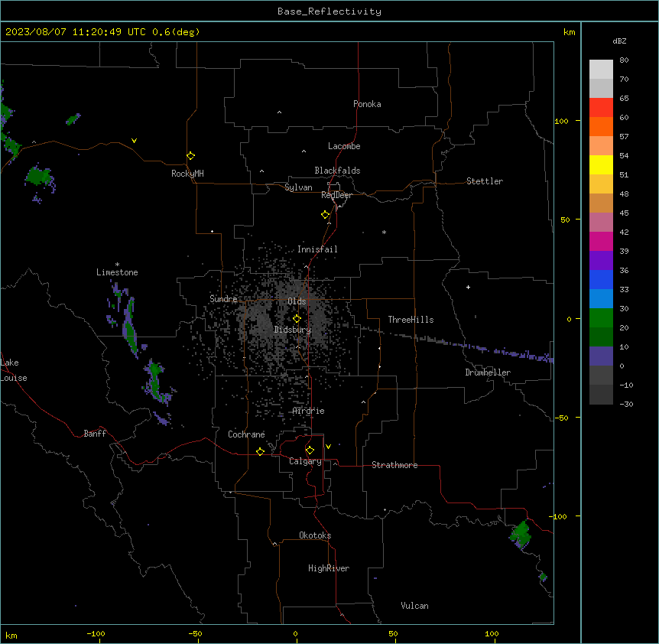Click the slate purple 0-10 dBZ swatch

[601, 356]
